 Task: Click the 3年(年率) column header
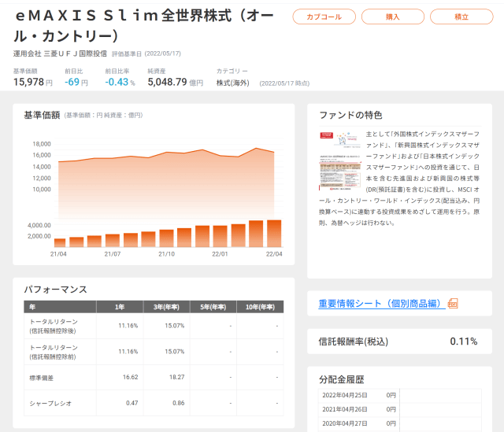pyautogui.click(x=166, y=307)
